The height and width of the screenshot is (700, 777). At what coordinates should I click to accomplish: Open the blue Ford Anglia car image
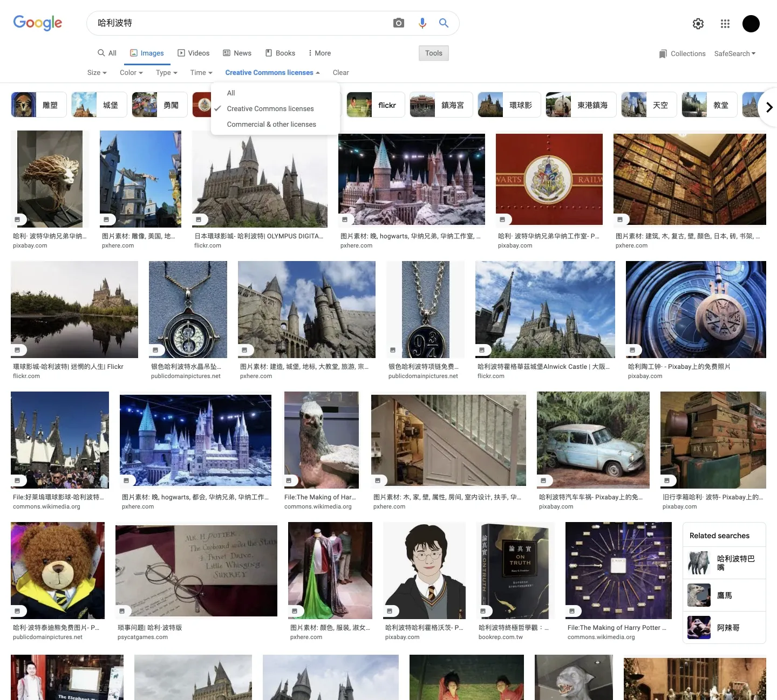(x=593, y=440)
